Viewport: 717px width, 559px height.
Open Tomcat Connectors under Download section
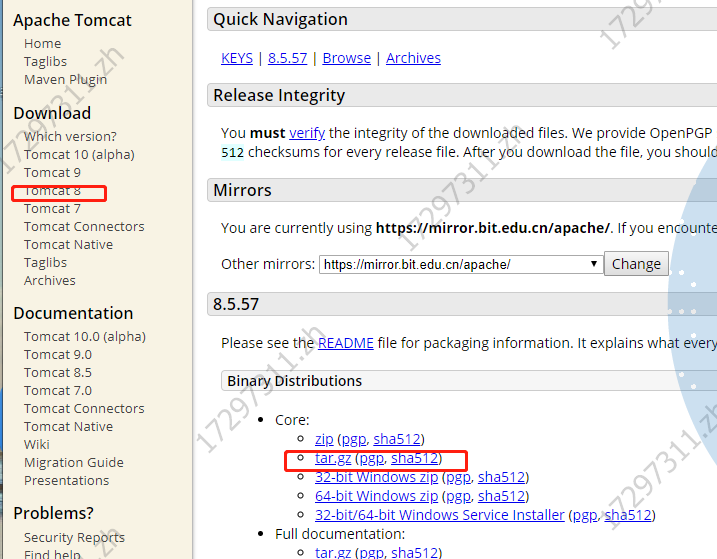84,226
